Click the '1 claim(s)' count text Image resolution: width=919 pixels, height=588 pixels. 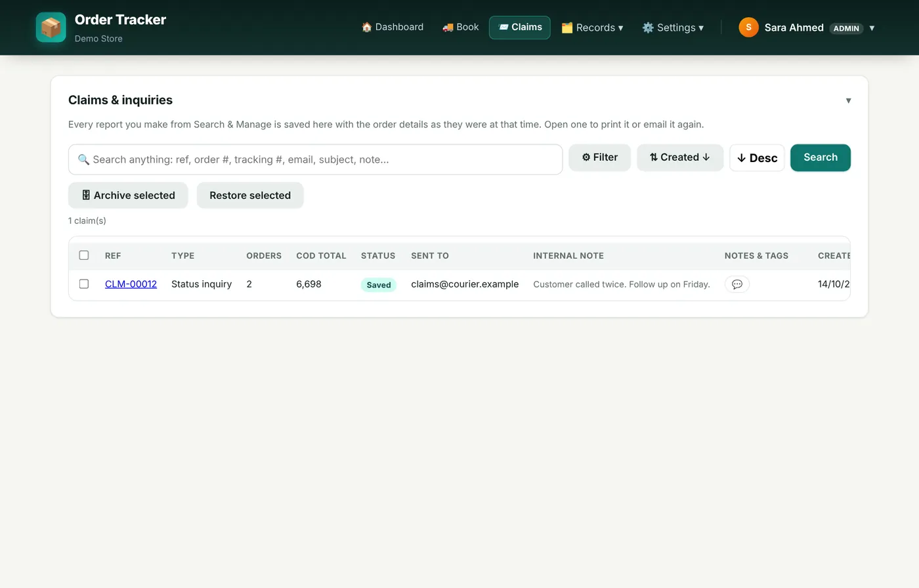[87, 220]
